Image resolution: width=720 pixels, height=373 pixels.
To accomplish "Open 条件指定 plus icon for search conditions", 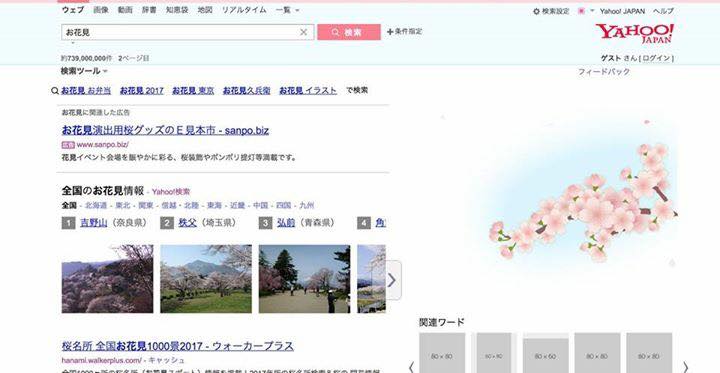I will click(x=390, y=32).
